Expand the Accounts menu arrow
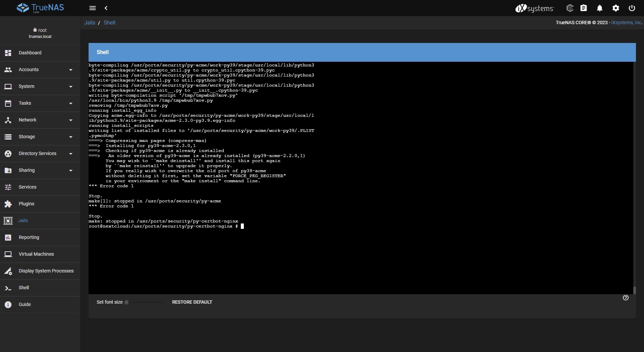Screen dimensions: 644x352 [71, 70]
